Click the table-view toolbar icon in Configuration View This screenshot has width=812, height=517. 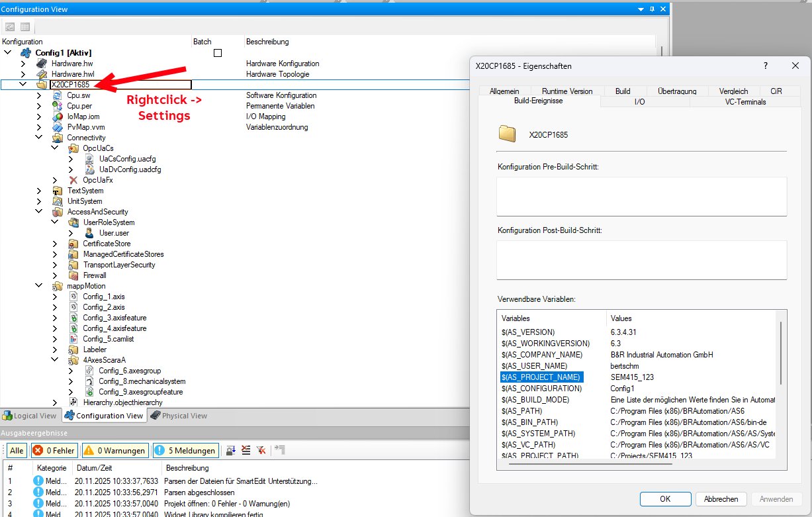coord(25,27)
